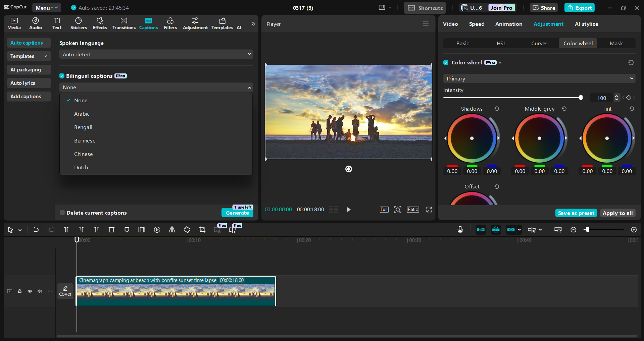The image size is (644, 341).
Task: Expand the Templates dropdown in the left sidebar
Action: [x=29, y=56]
